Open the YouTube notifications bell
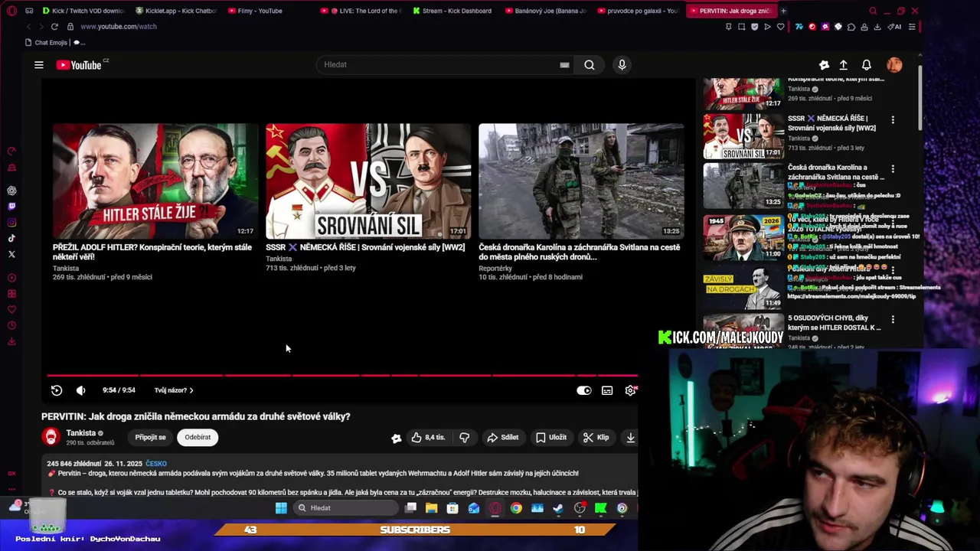The image size is (980, 551). (x=867, y=65)
